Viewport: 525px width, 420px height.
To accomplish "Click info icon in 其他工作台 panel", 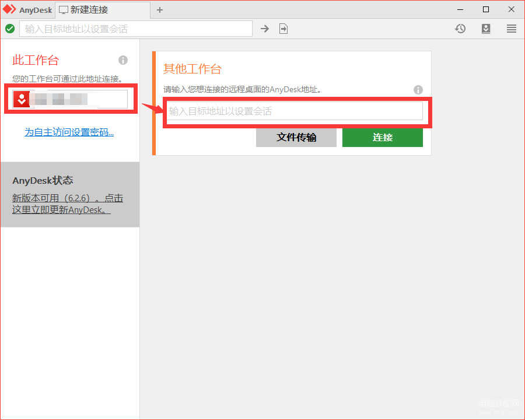I will pos(418,89).
